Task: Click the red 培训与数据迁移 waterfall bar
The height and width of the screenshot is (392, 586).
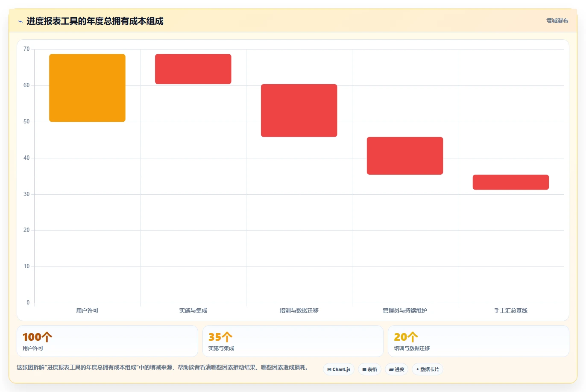Action: click(299, 111)
